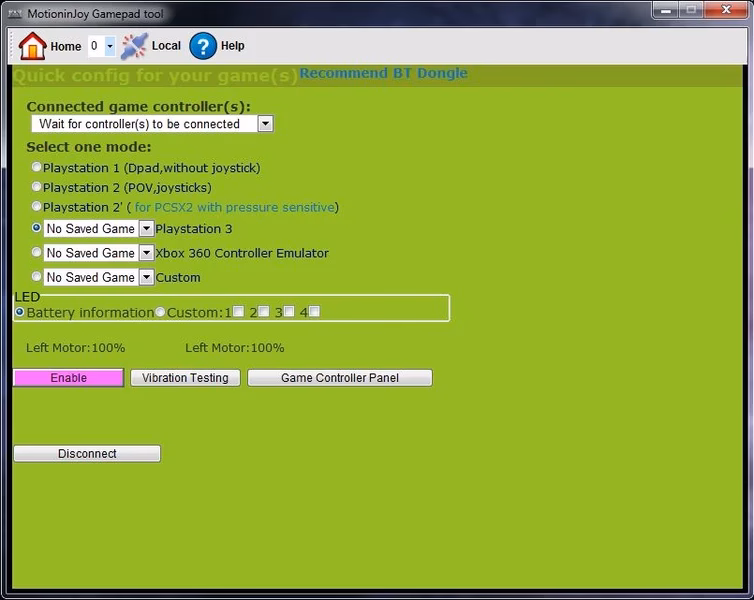Image resolution: width=754 pixels, height=600 pixels.
Task: Select Playstation 2' PCSX2 pressure sensitive mode
Action: pos(37,206)
